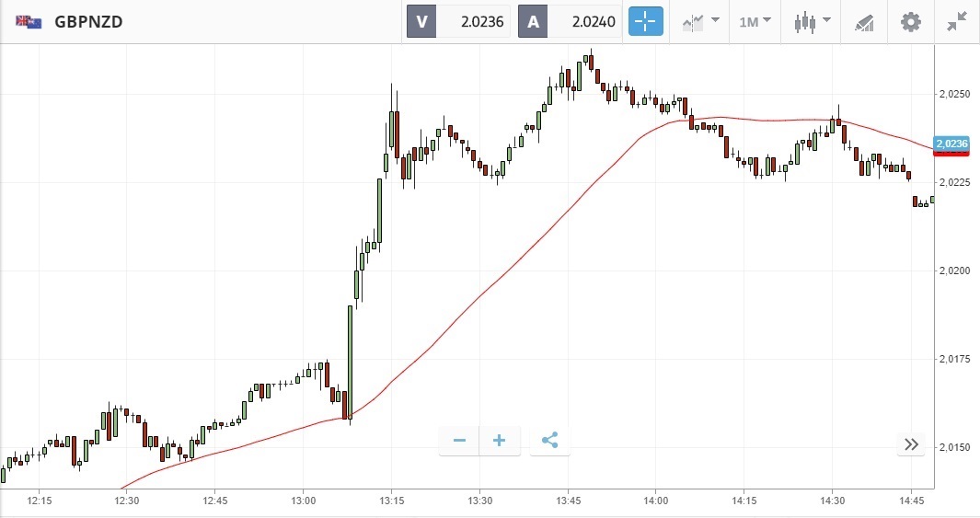Open the drawing tools icon
980x518 pixels.
pyautogui.click(x=864, y=21)
